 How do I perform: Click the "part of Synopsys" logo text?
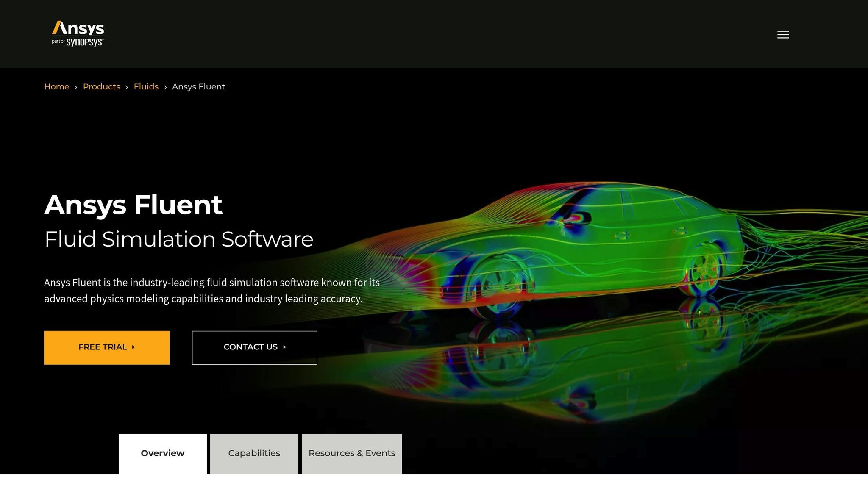coord(78,42)
